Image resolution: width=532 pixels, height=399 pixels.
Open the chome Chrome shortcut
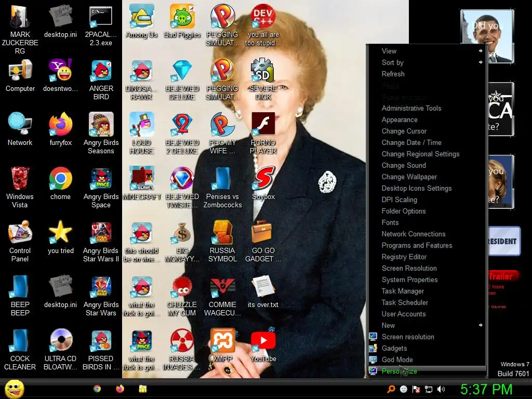(x=61, y=183)
